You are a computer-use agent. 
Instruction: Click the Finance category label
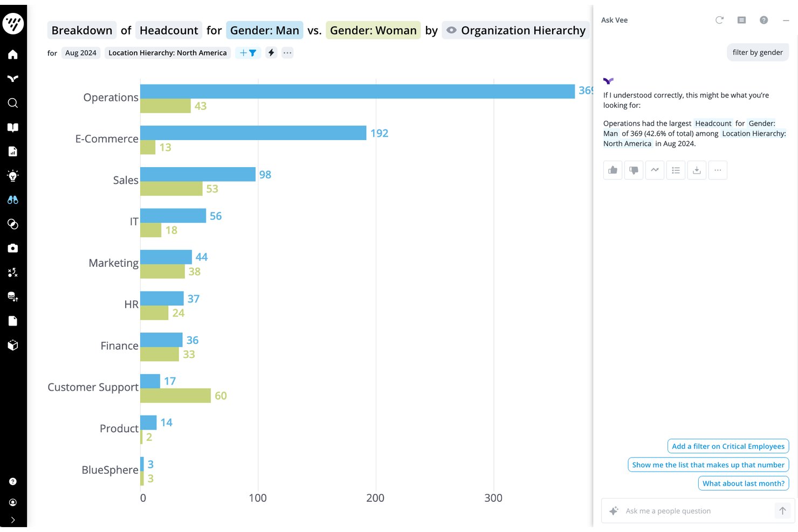pyautogui.click(x=119, y=346)
